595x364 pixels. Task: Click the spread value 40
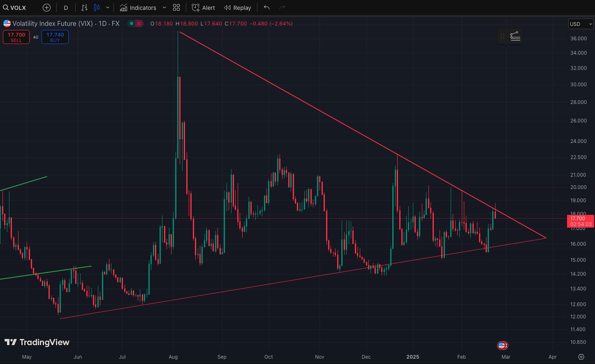tap(36, 37)
